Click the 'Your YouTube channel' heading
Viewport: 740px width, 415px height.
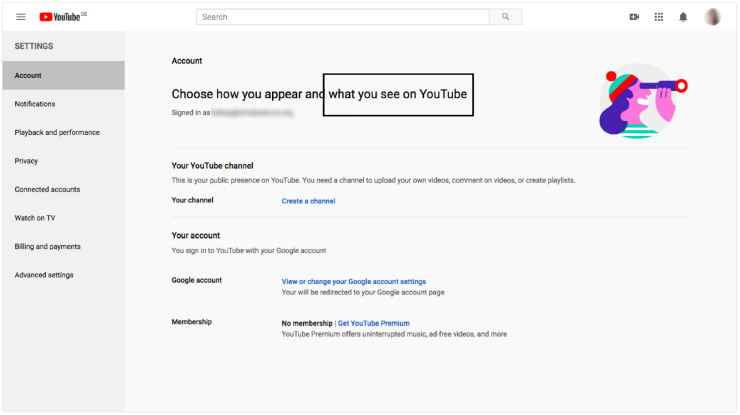[x=212, y=166]
